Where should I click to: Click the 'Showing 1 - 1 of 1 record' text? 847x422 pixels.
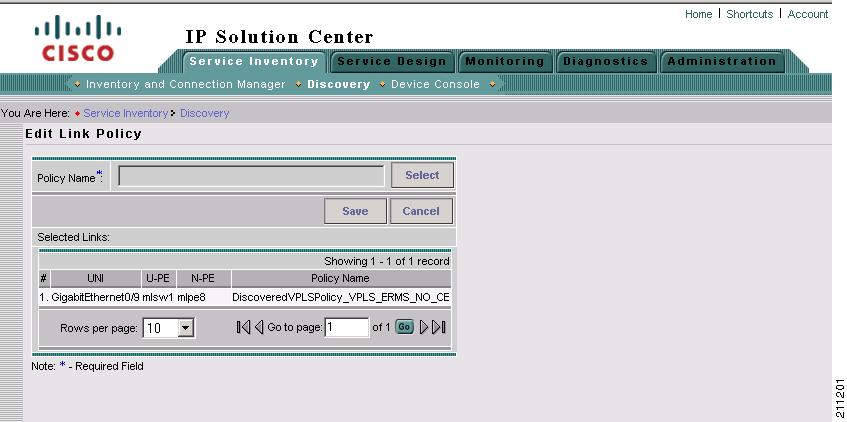click(x=387, y=261)
